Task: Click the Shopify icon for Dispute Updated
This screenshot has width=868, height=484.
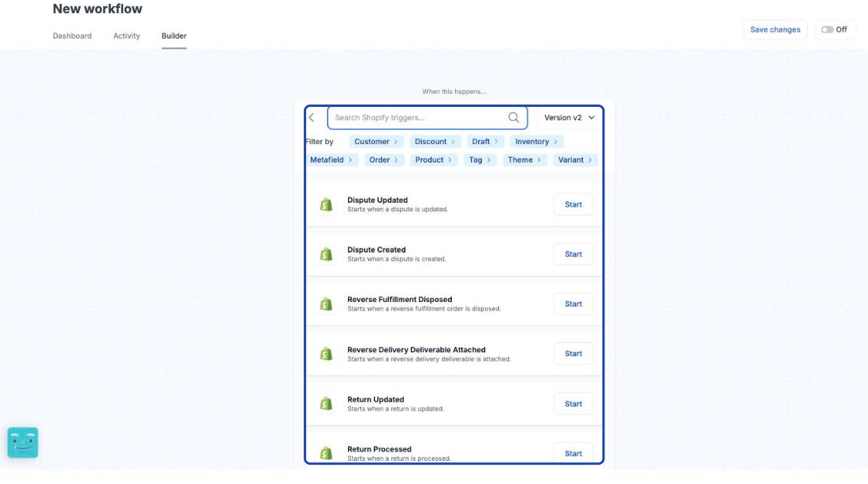Action: 326,204
